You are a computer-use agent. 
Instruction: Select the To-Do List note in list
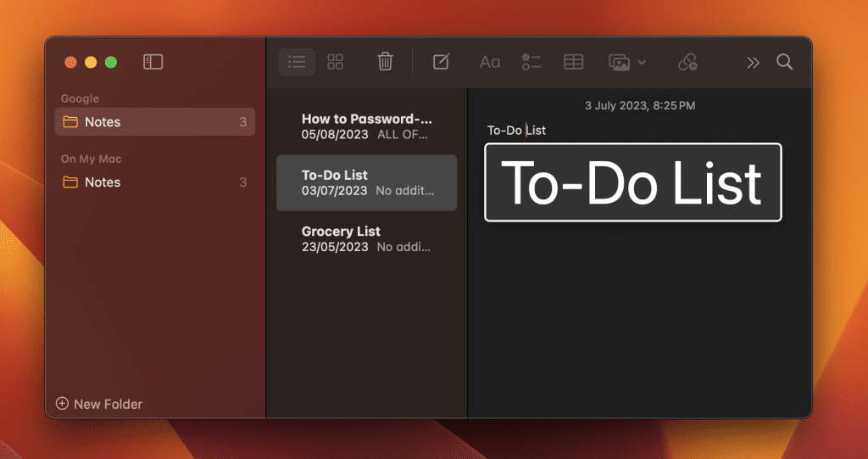tap(366, 182)
